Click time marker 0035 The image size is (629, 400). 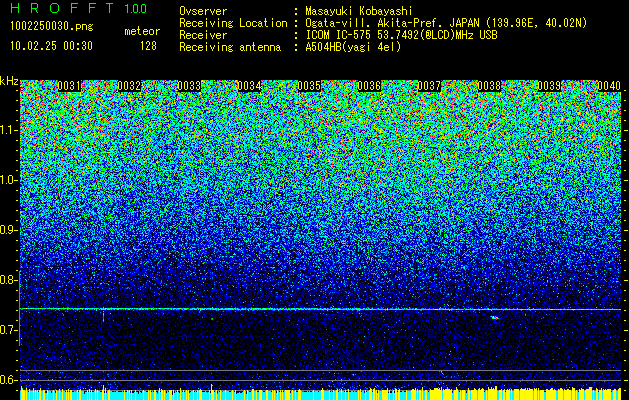(309, 86)
